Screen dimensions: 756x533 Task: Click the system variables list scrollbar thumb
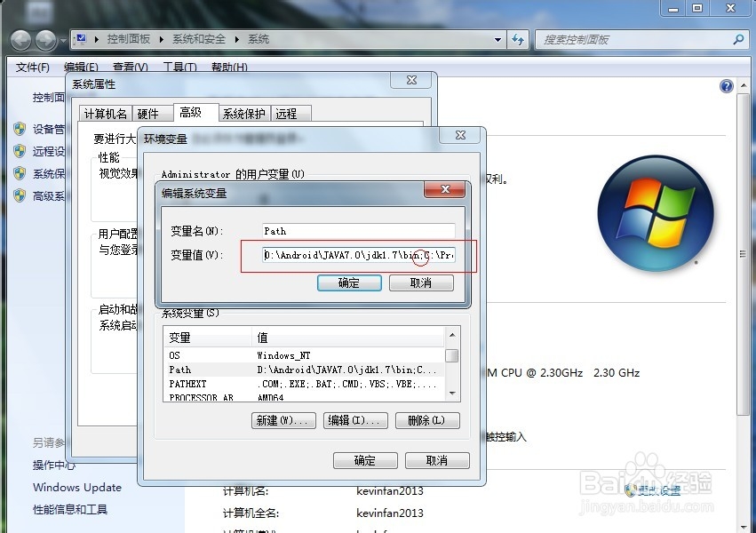452,355
